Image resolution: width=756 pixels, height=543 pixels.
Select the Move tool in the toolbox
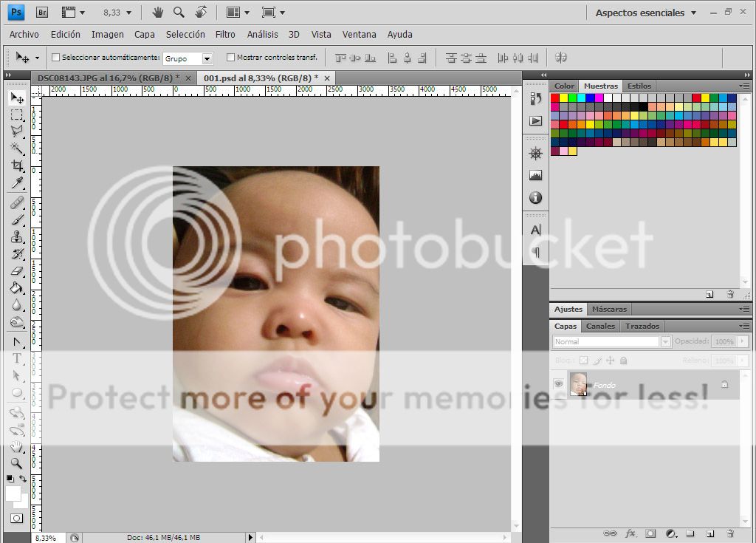pyautogui.click(x=17, y=98)
